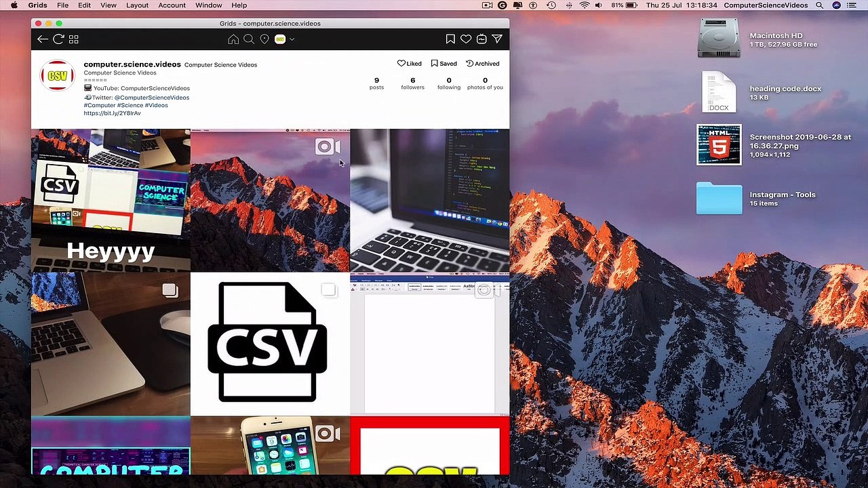The height and width of the screenshot is (488, 868).
Task: Open direct messages paper plane icon
Action: 497,39
